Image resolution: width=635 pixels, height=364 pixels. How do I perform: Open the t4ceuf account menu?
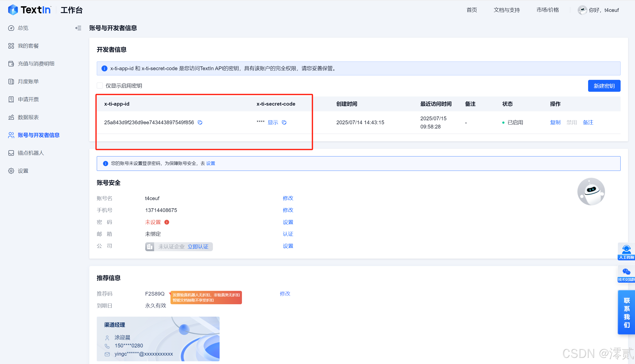coord(604,10)
